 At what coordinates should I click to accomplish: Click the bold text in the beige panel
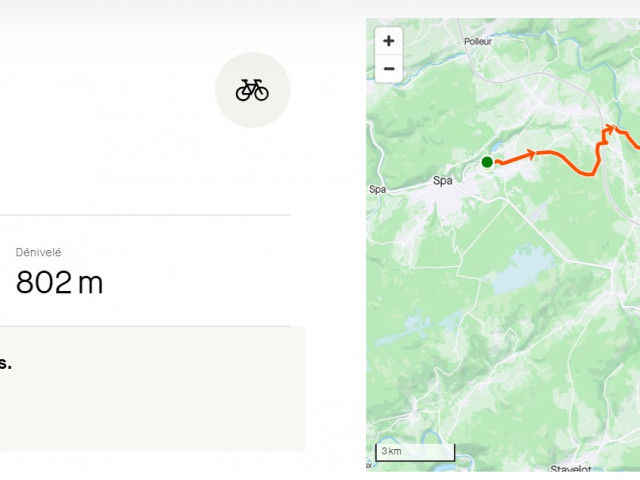coord(5,364)
